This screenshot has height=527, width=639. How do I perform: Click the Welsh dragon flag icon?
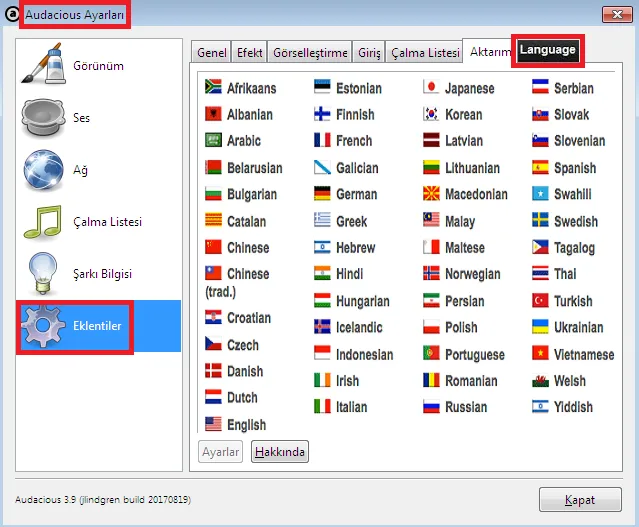pos(540,381)
